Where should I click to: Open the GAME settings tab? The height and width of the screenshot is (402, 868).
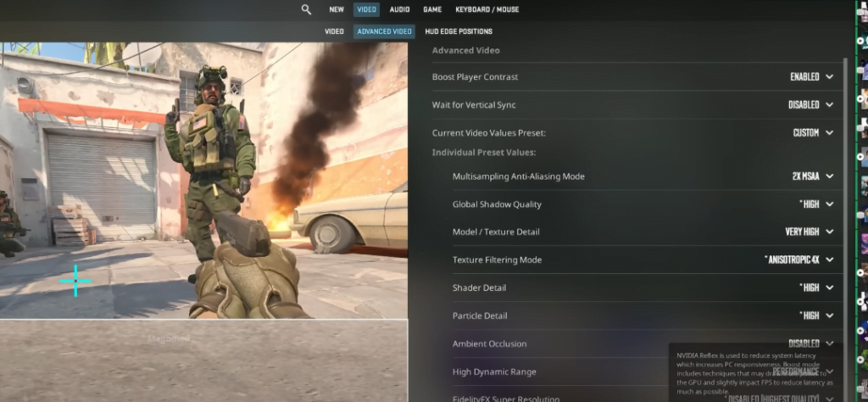[432, 9]
